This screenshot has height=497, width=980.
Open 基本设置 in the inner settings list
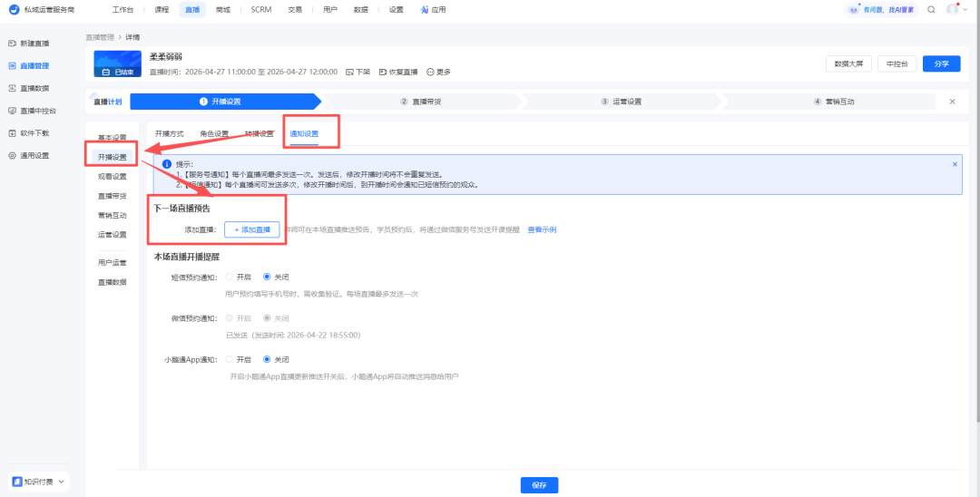pos(113,137)
